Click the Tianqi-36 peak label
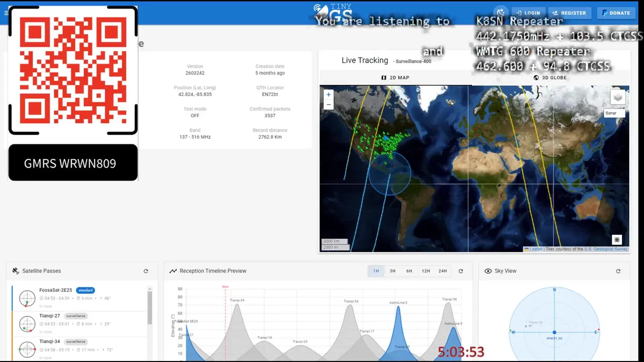The width and height of the screenshot is (644, 362). 449,299
